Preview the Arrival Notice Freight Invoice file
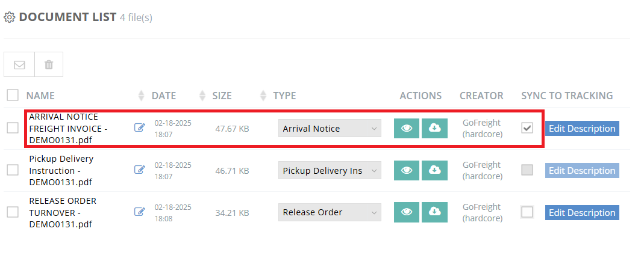644x267 pixels. pyautogui.click(x=407, y=128)
